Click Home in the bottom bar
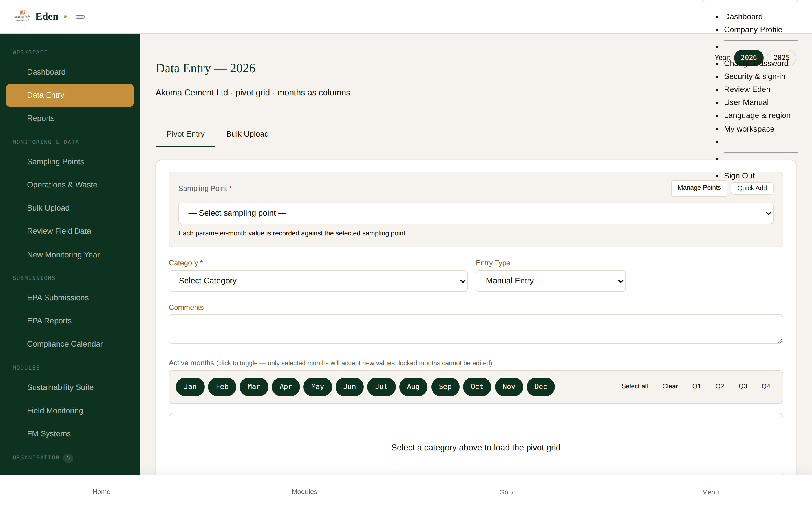 (x=101, y=492)
